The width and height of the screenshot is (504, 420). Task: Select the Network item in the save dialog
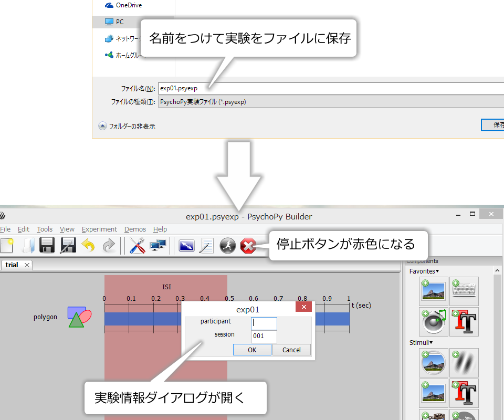click(122, 38)
